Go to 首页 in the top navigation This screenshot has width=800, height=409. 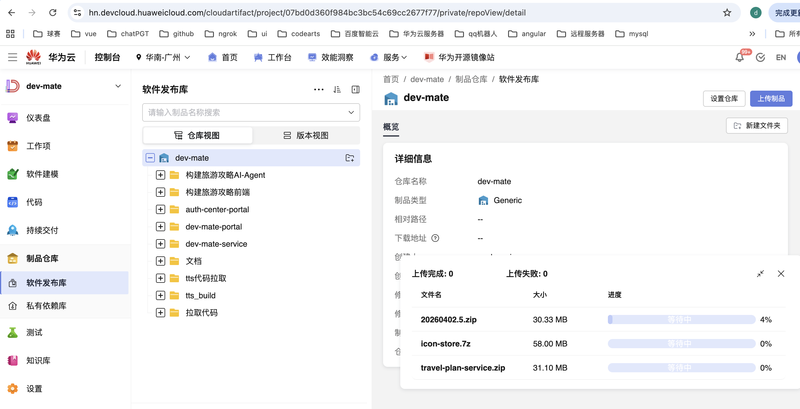[x=223, y=58]
